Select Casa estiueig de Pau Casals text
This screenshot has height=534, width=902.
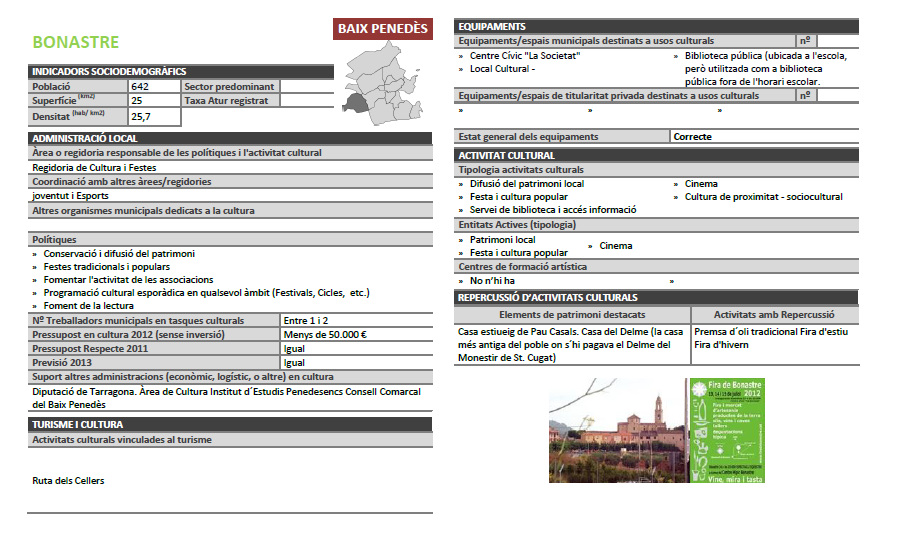click(571, 345)
